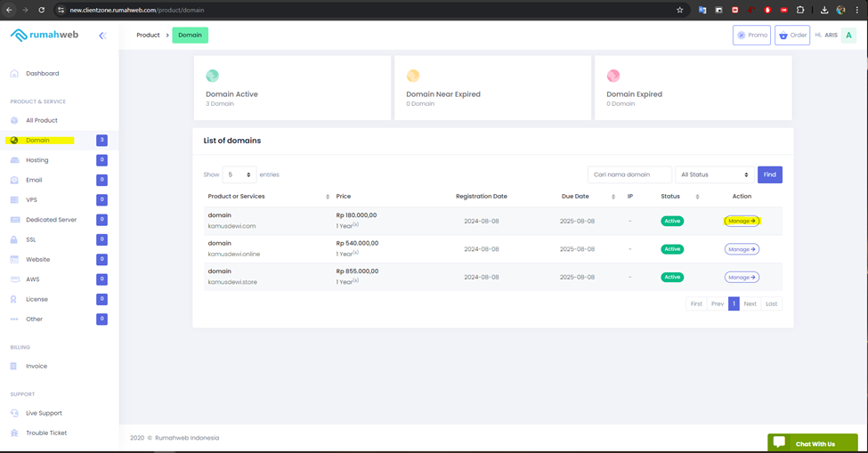Viewport: 868px width, 453px height.
Task: Click the Domain Near Expired card icon
Action: pyautogui.click(x=413, y=76)
